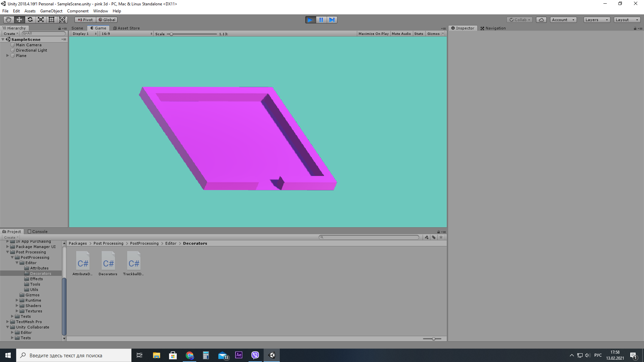Toggle the Stats overlay
This screenshot has width=644, height=362.
(419, 34)
